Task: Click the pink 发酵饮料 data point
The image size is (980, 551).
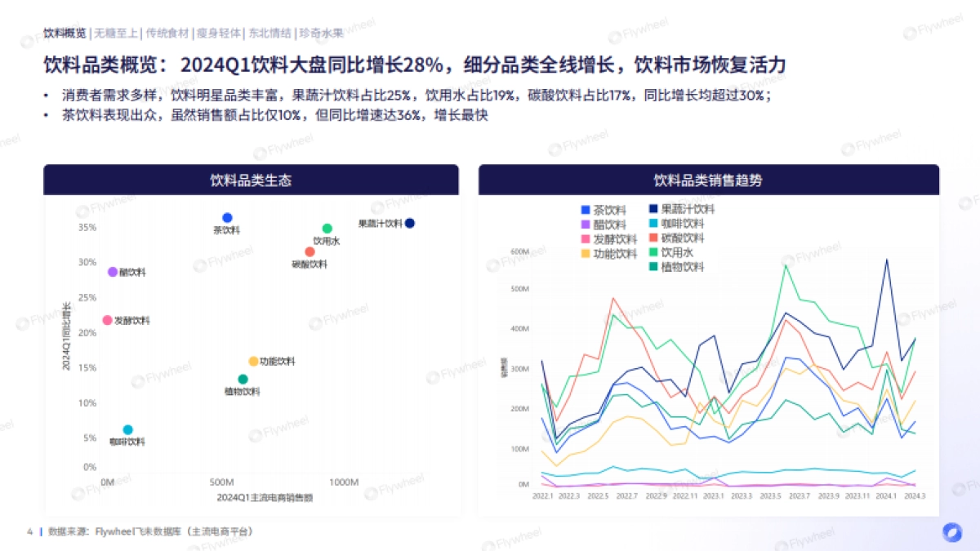Action: click(107, 319)
